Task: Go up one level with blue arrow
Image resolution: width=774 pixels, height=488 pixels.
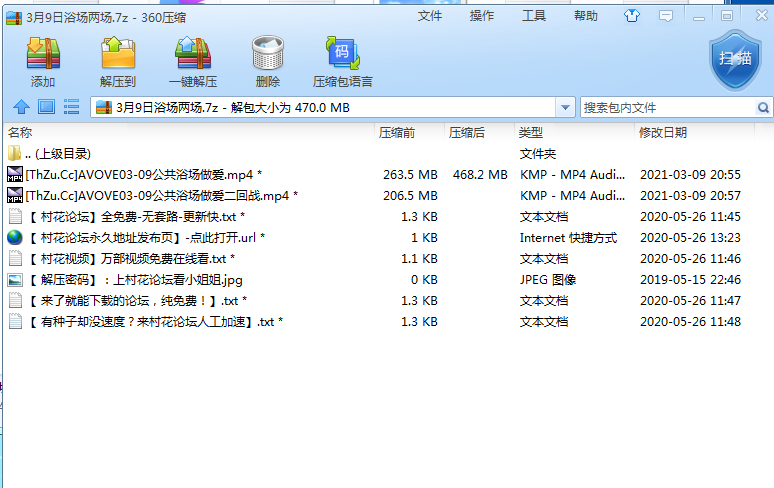Action: tap(20, 107)
